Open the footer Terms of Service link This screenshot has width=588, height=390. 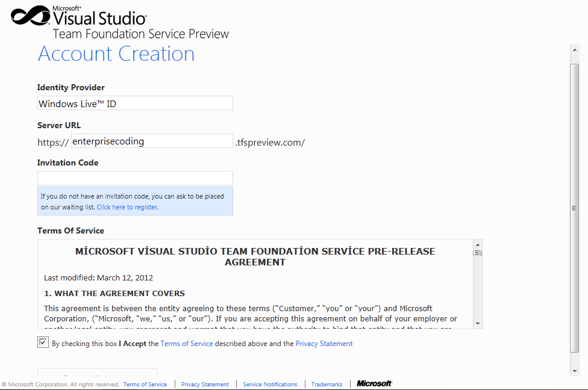[145, 385]
